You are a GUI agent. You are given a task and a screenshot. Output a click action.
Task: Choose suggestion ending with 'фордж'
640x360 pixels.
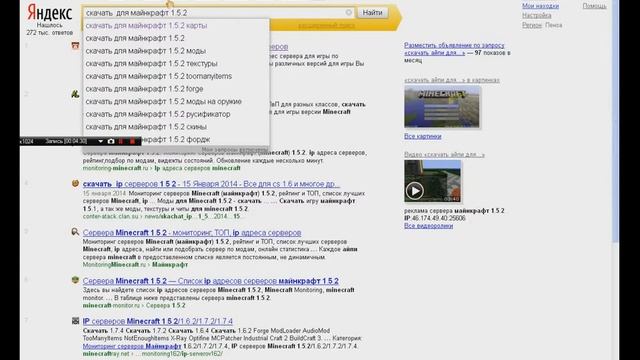(176, 139)
